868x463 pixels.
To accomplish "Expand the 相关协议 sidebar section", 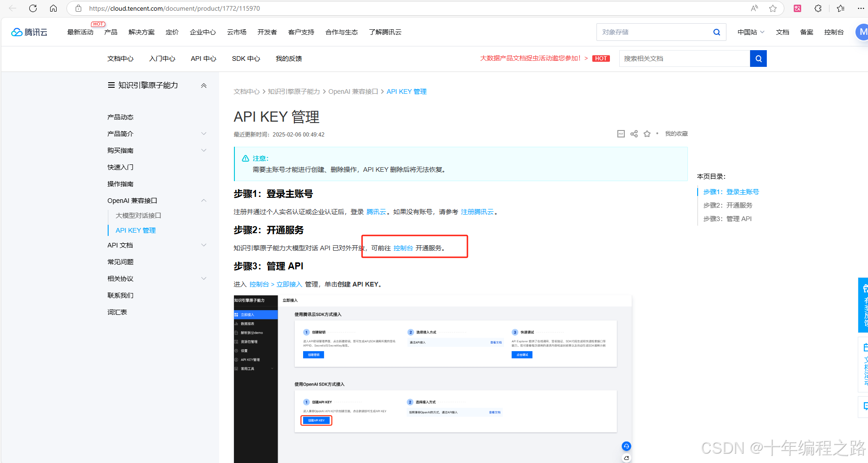I will (204, 279).
